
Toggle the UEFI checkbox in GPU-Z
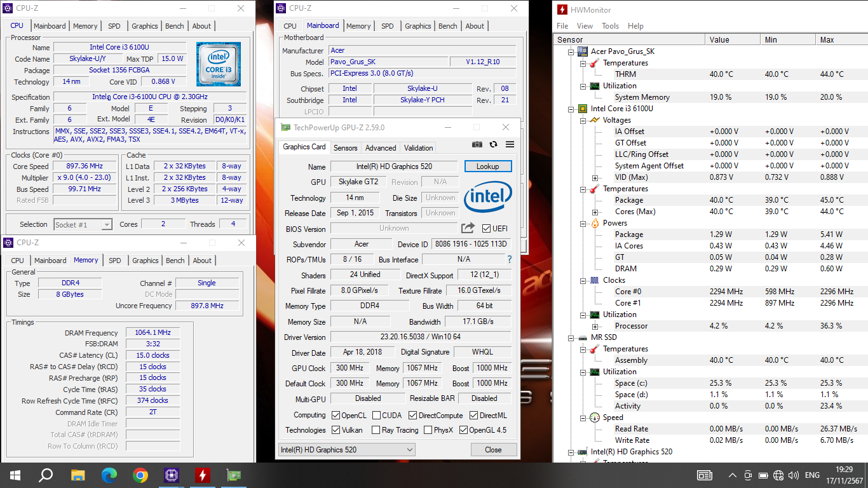[x=486, y=229]
